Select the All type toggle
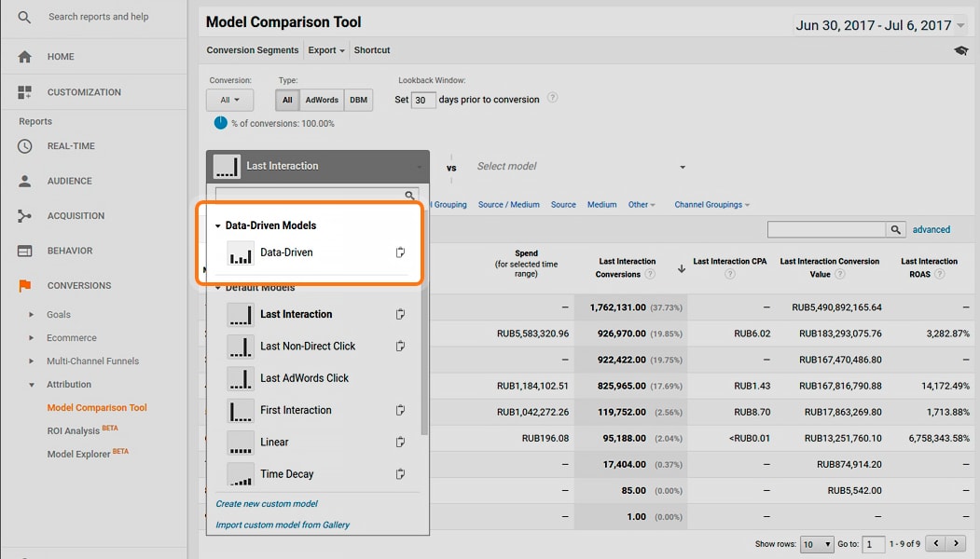The height and width of the screenshot is (559, 980). pos(287,100)
